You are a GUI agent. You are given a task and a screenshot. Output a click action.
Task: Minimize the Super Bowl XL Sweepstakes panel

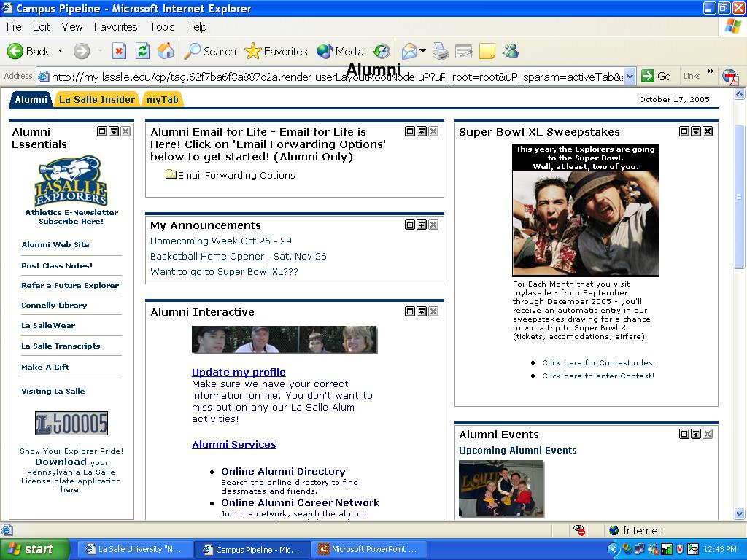point(696,131)
